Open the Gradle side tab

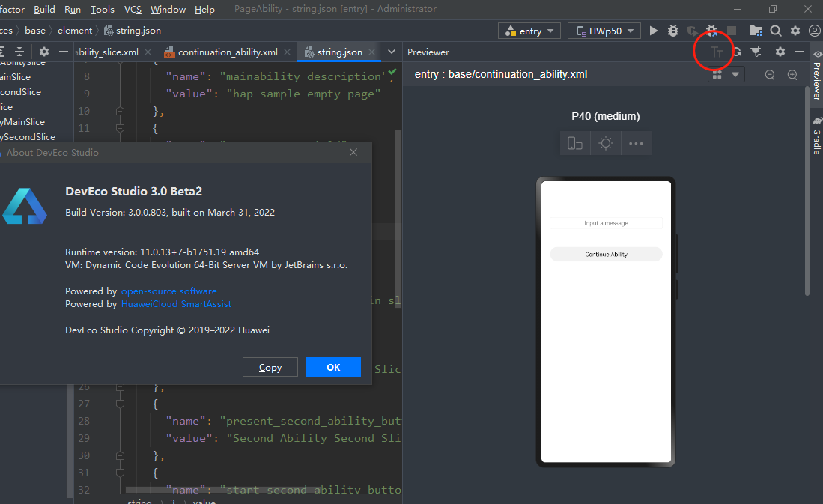pyautogui.click(x=817, y=136)
